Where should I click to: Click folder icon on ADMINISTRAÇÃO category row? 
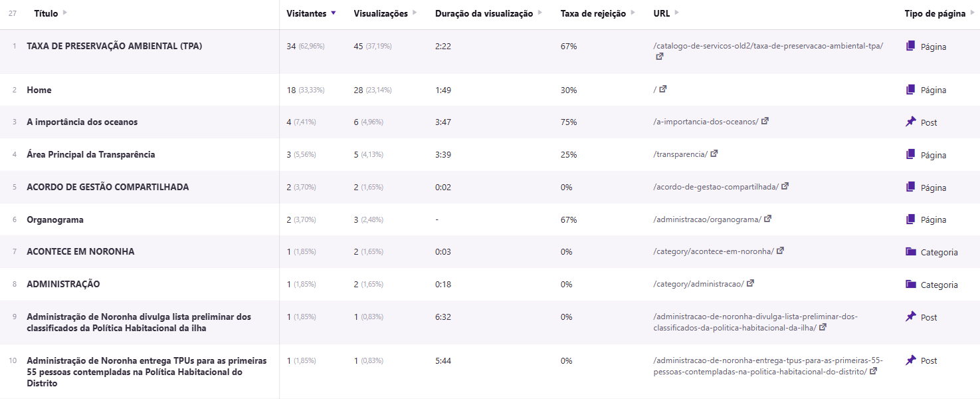pyautogui.click(x=911, y=284)
